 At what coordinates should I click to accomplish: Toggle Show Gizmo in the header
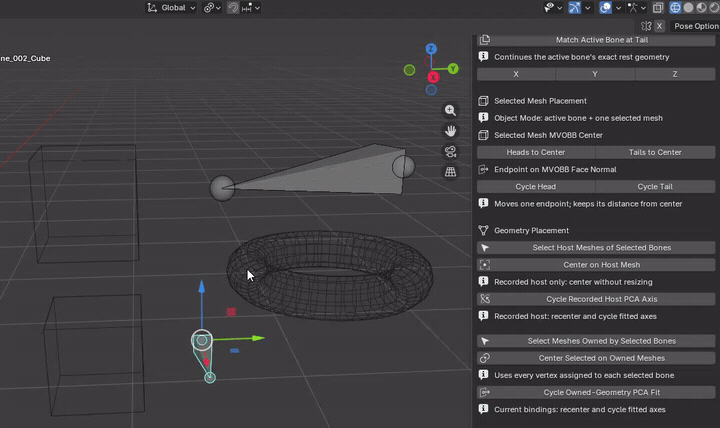coord(574,8)
